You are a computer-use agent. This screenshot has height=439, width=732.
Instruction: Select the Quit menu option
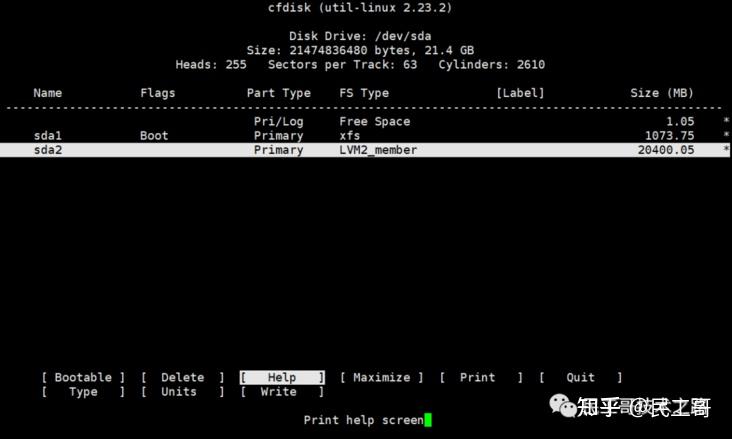point(580,377)
